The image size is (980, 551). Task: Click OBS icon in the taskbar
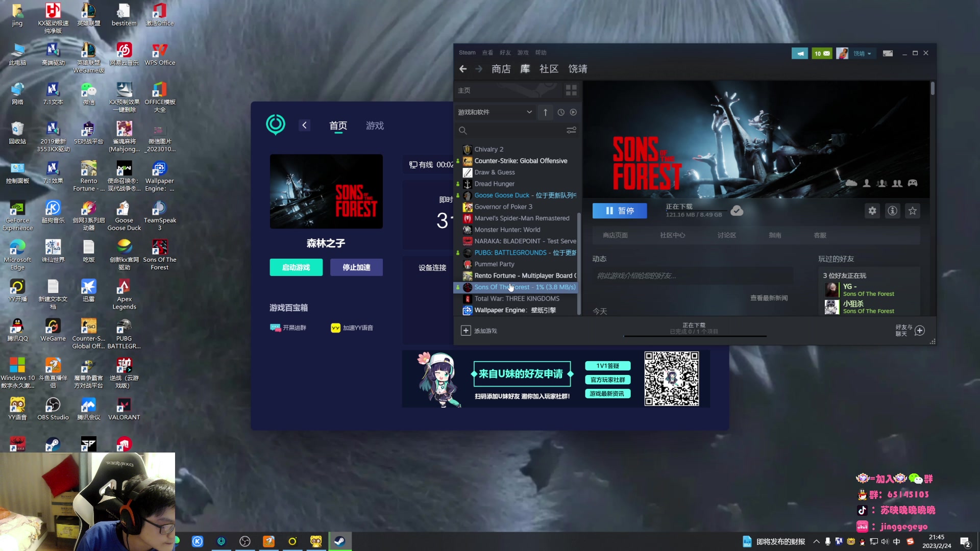pos(245,541)
